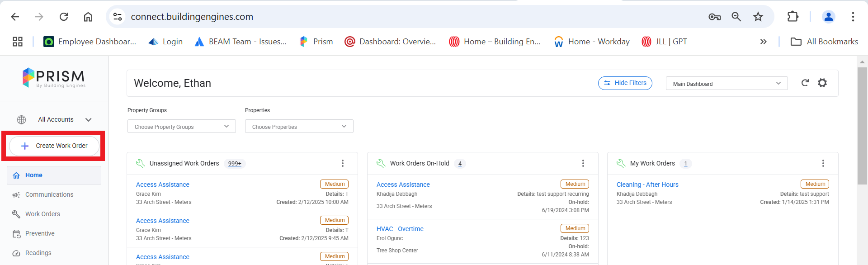Open the HVAC - Overtime work order
The width and height of the screenshot is (868, 265).
pos(400,229)
